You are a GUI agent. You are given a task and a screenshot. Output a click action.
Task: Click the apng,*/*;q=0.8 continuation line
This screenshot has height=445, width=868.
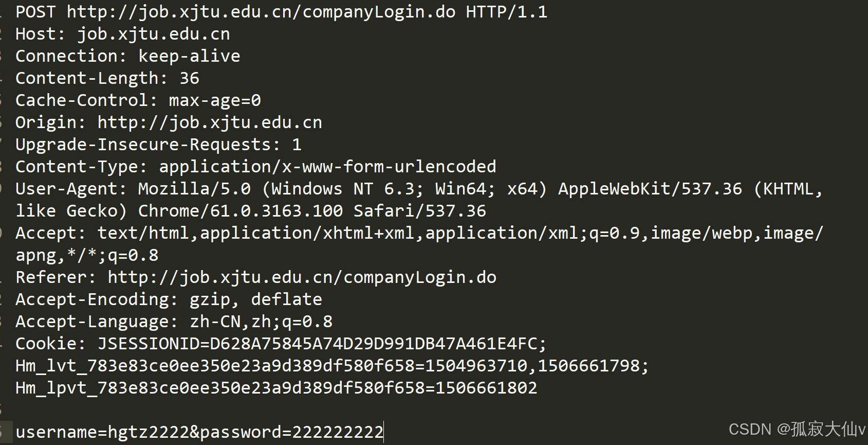click(87, 255)
